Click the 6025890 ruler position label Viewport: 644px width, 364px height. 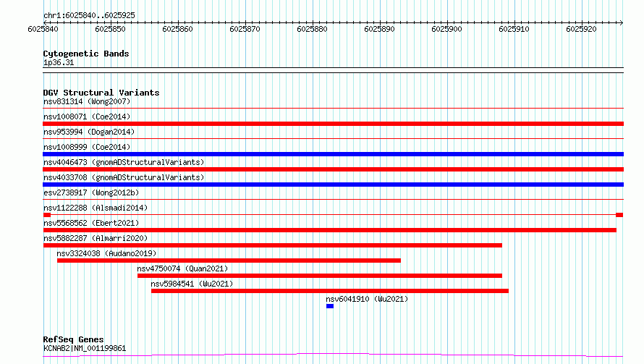[x=379, y=29]
